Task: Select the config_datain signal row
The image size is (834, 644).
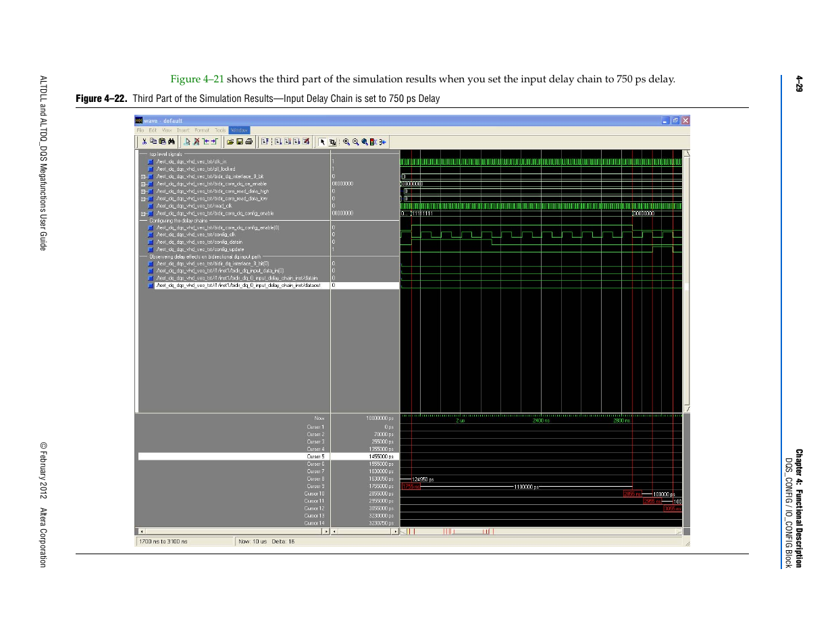Action: [199, 242]
